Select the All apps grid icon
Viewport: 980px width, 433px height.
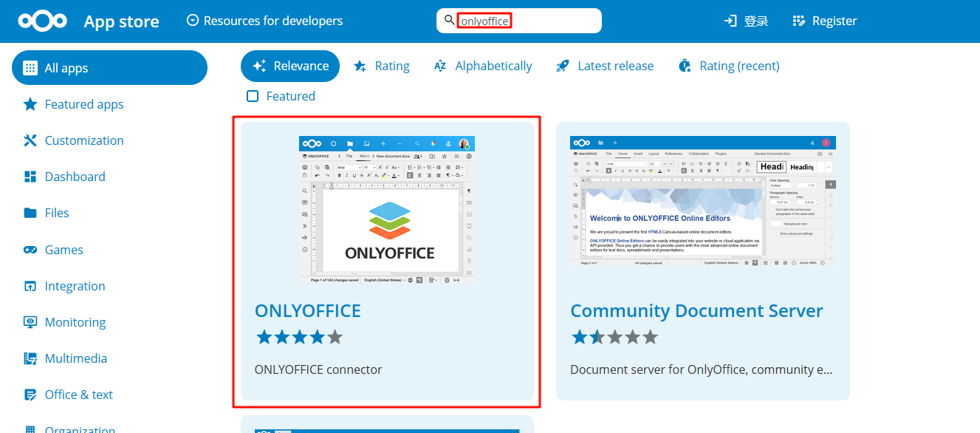[x=30, y=68]
